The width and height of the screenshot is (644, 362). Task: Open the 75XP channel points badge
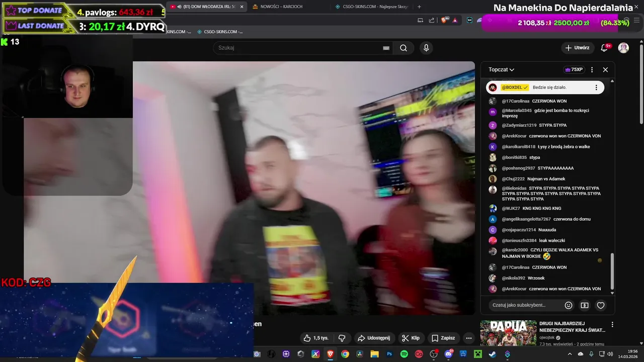pos(573,69)
